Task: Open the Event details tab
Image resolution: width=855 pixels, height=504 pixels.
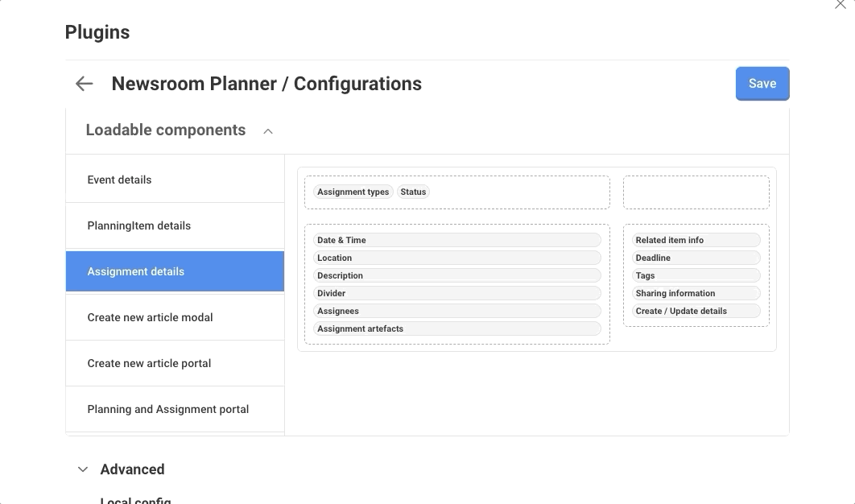Action: (175, 180)
